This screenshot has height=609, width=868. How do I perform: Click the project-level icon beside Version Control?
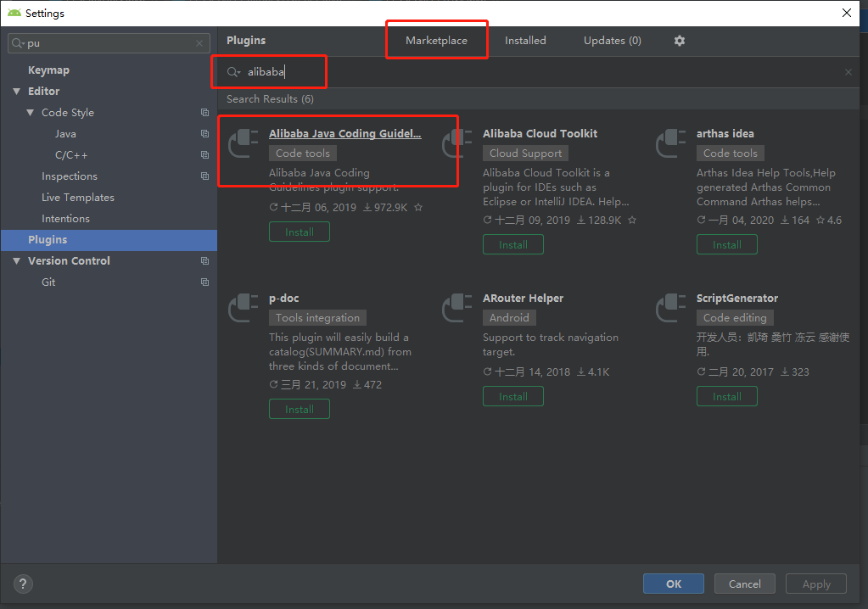204,260
